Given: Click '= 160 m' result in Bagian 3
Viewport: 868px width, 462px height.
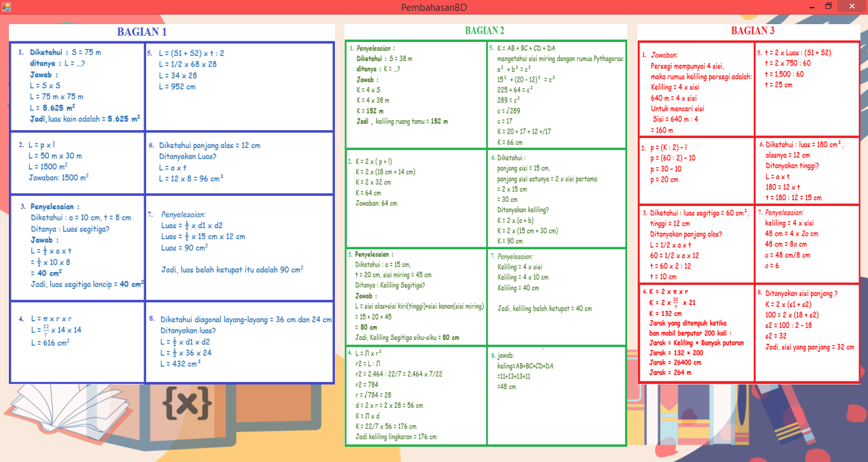Looking at the screenshot, I should [x=662, y=130].
